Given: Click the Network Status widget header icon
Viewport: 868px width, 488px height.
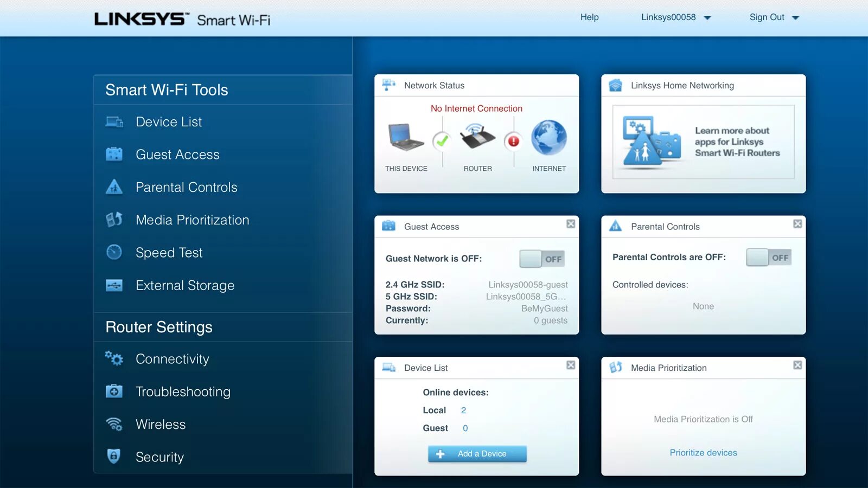Looking at the screenshot, I should coord(388,85).
